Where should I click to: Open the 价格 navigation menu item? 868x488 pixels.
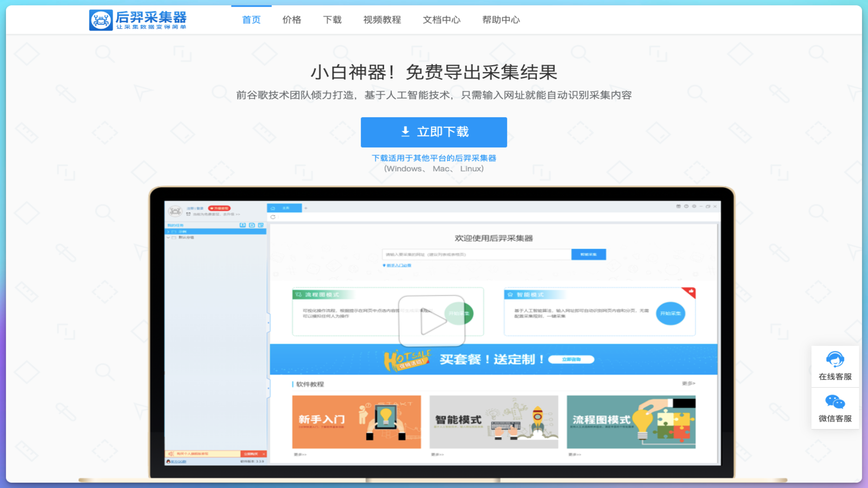click(292, 20)
